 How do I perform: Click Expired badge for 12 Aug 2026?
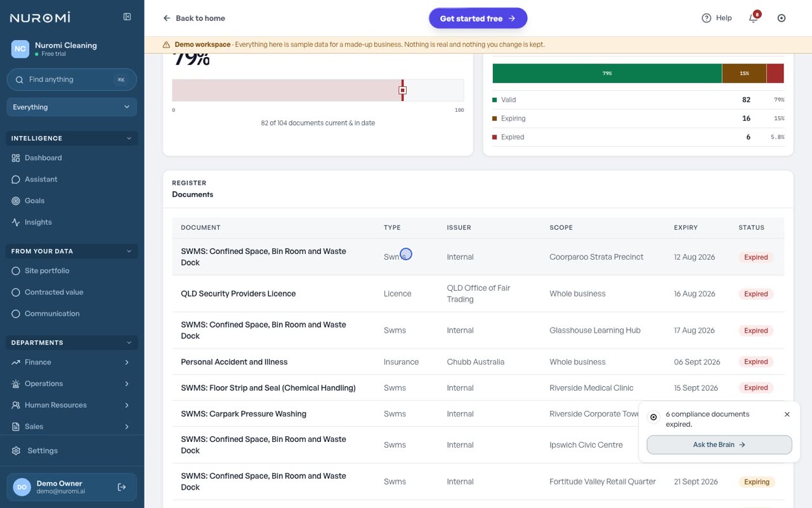(x=756, y=257)
